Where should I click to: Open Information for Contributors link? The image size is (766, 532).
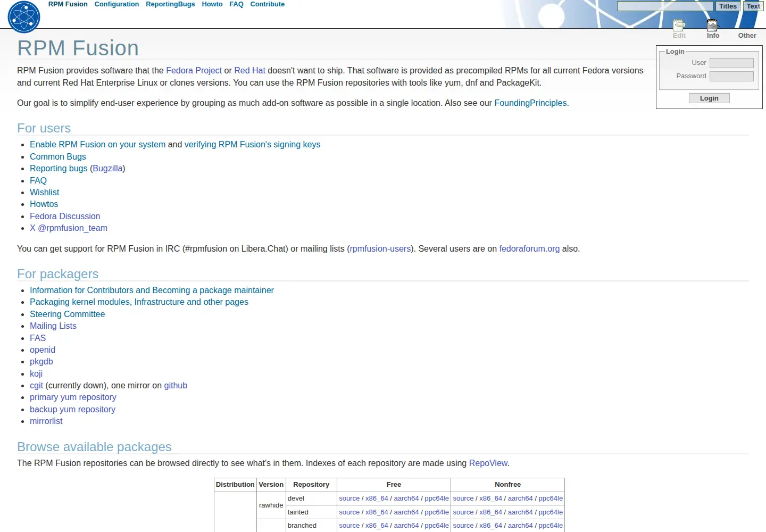coord(152,290)
